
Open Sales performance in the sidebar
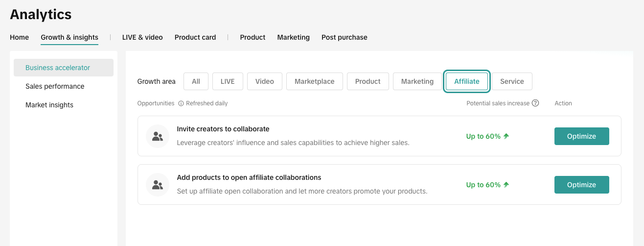click(x=55, y=86)
